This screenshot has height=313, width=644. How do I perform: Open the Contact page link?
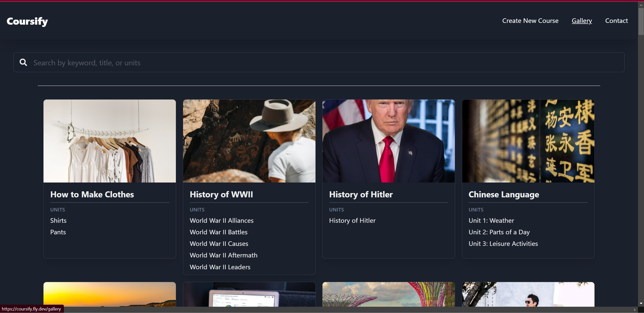pos(616,21)
